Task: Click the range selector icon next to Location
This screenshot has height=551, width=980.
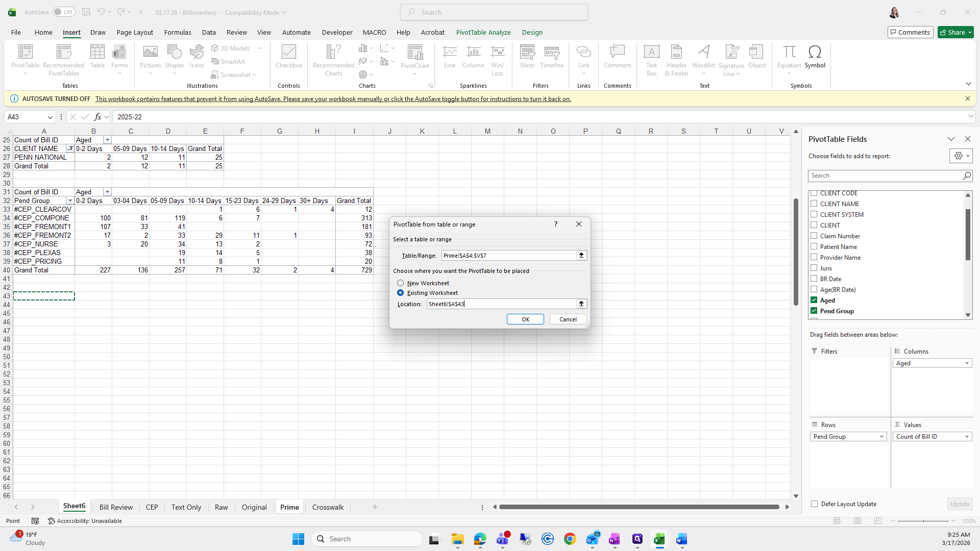Action: click(581, 304)
